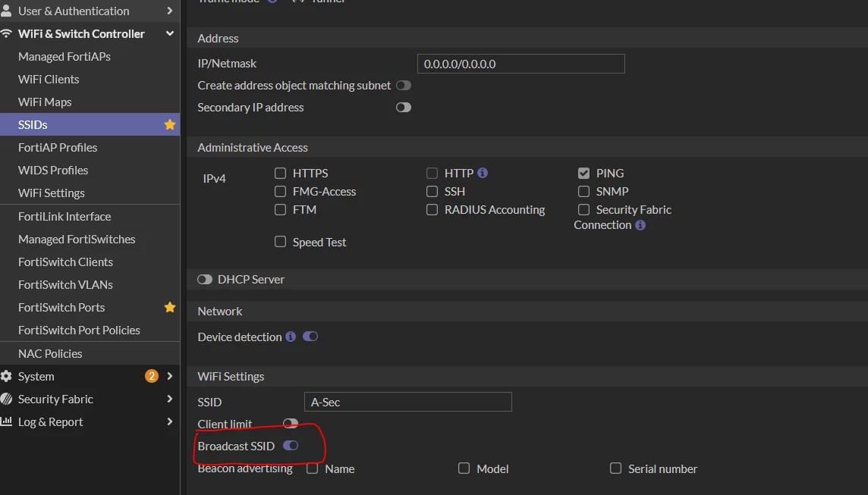Screen dimensions: 868x495
Task: Check Beacon advertising Model checkbox
Action: pyautogui.click(x=464, y=468)
